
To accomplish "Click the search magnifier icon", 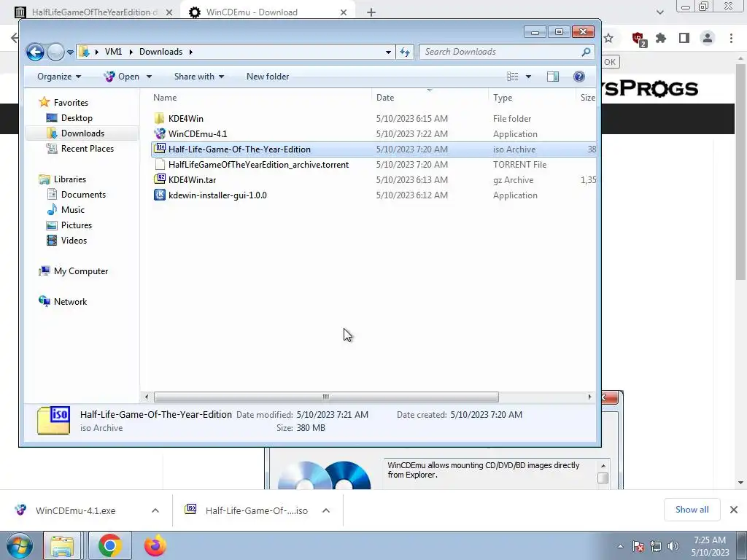I will coord(586,52).
